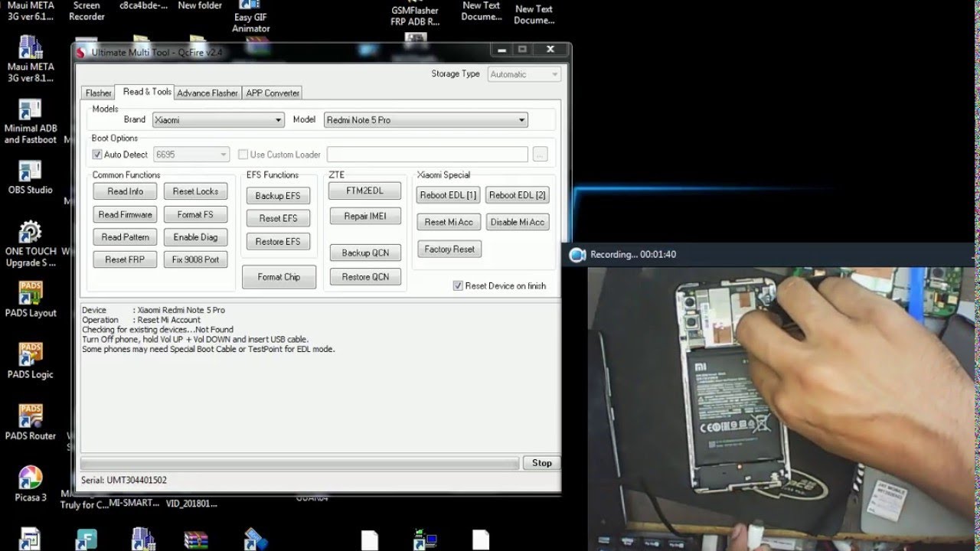This screenshot has height=551, width=980.
Task: Click the operation progress bar
Action: click(299, 463)
